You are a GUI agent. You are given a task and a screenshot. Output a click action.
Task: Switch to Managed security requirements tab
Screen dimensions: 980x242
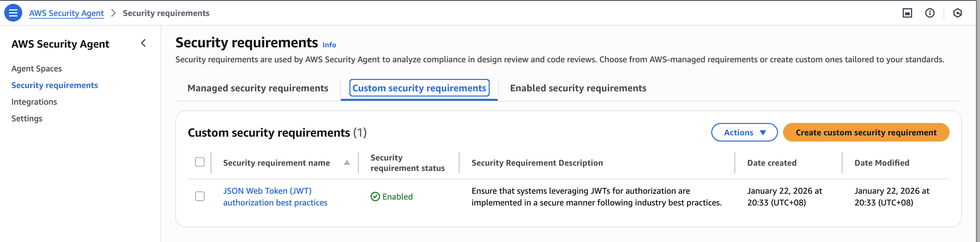pyautogui.click(x=257, y=88)
